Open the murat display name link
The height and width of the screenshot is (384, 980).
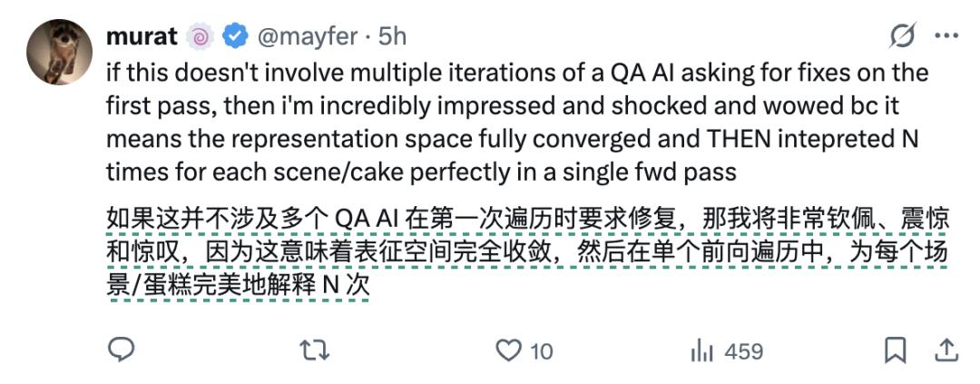coord(143,36)
